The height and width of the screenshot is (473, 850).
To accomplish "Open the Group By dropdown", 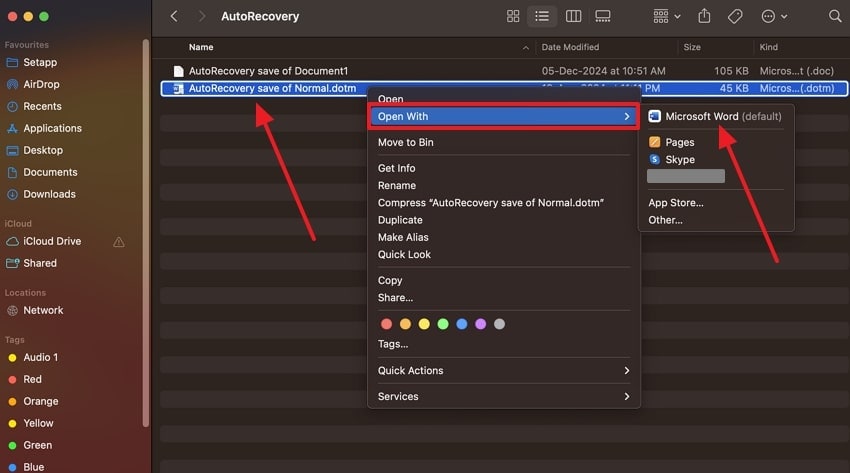I will pos(666,16).
